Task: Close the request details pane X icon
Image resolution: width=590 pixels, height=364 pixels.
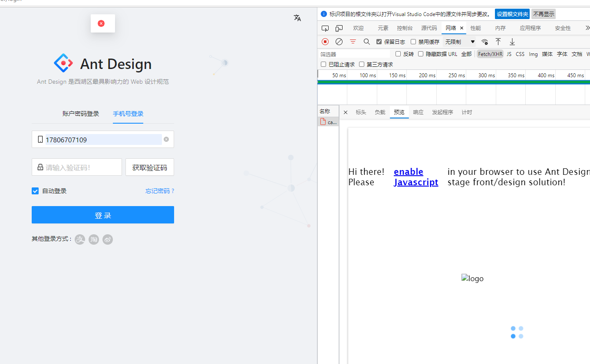Action: 346,112
